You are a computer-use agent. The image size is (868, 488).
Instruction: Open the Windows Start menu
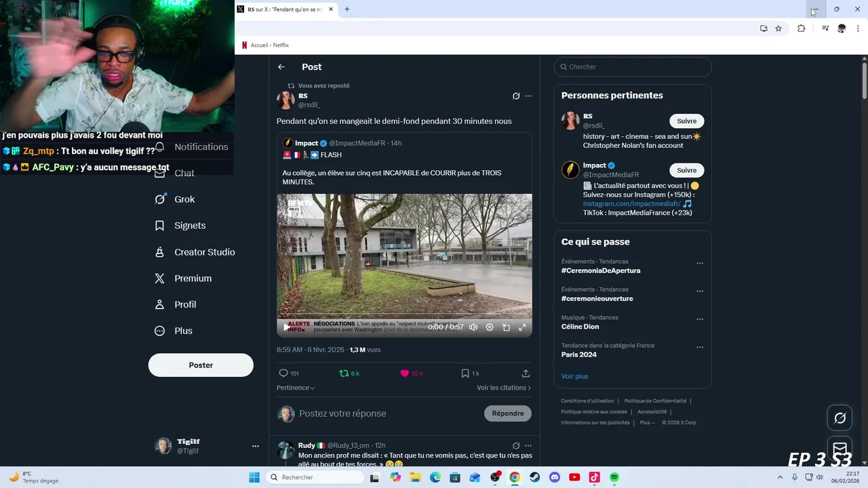point(254,477)
